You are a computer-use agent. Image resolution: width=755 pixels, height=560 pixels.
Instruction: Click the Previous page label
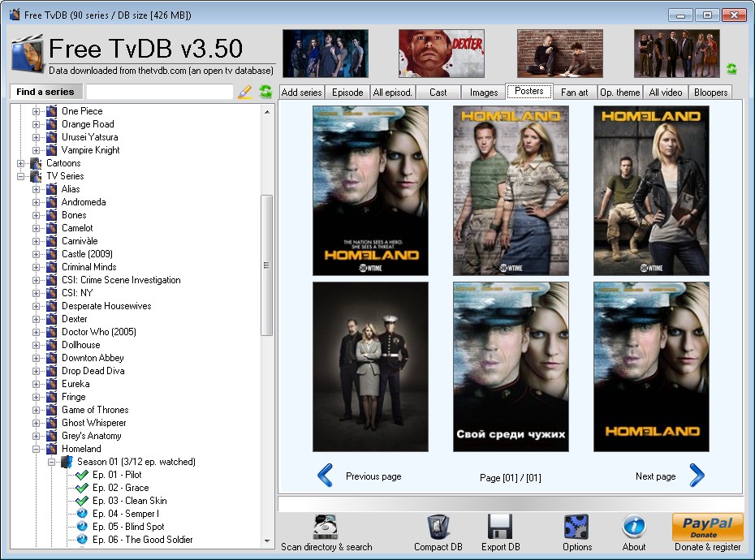click(373, 476)
